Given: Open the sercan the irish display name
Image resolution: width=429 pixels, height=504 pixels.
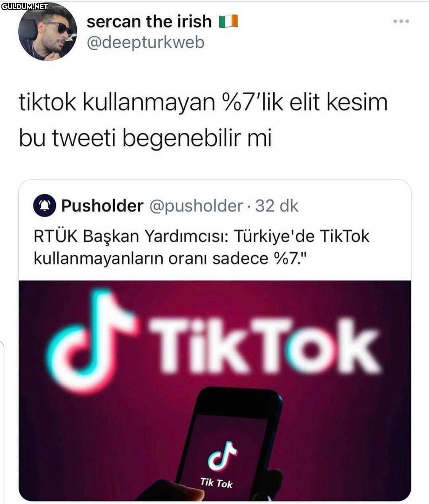Looking at the screenshot, I should coord(149,21).
